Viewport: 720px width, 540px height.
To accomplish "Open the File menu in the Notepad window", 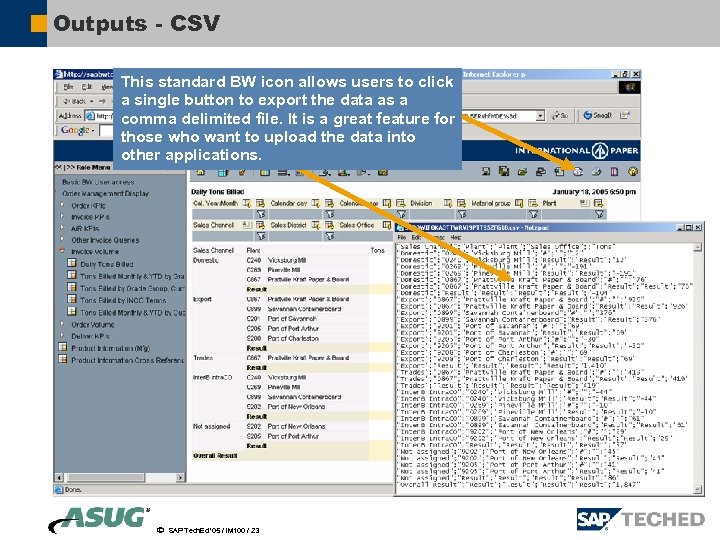I will [x=402, y=237].
